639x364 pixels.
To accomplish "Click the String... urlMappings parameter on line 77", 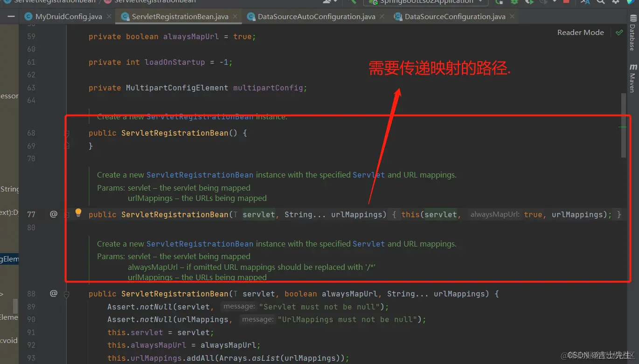I will pos(333,214).
